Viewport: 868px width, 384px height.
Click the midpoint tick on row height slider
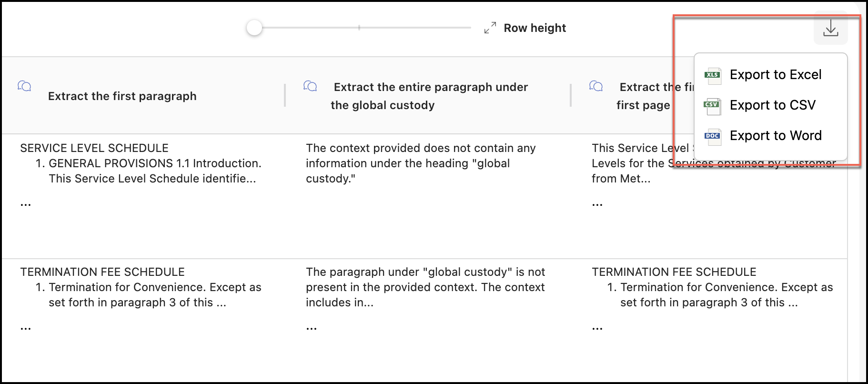[x=359, y=28]
